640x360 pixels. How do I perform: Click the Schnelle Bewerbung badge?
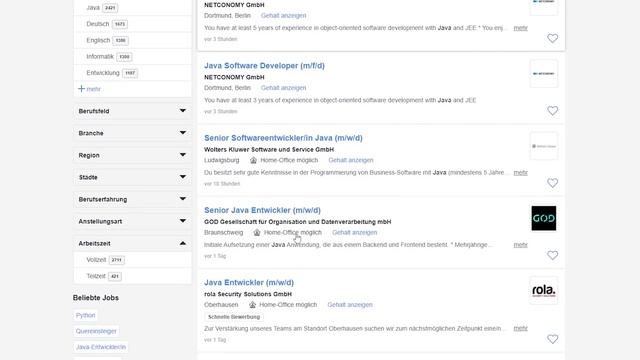pyautogui.click(x=234, y=317)
